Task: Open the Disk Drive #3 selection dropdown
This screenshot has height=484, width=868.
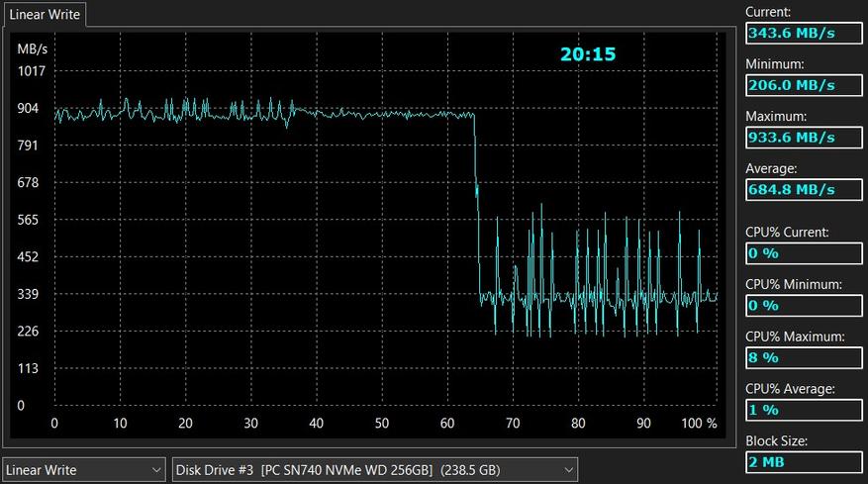Action: coord(375,470)
